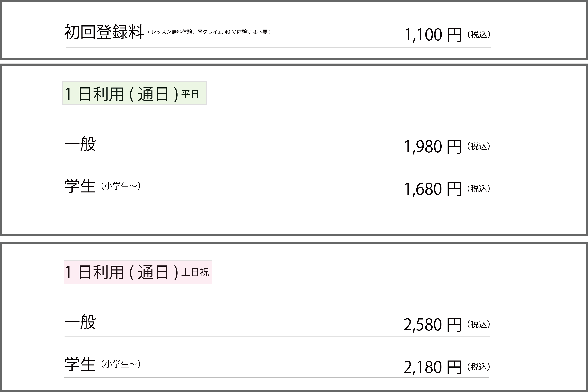Click (小学生〜) note in weekday section
Image resolution: width=588 pixels, height=392 pixels.
point(121,186)
